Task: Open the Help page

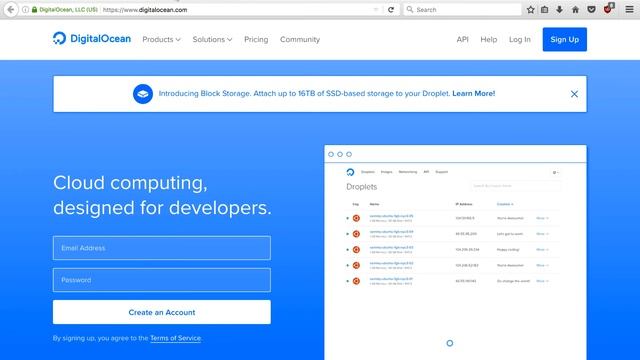Action: [x=489, y=40]
